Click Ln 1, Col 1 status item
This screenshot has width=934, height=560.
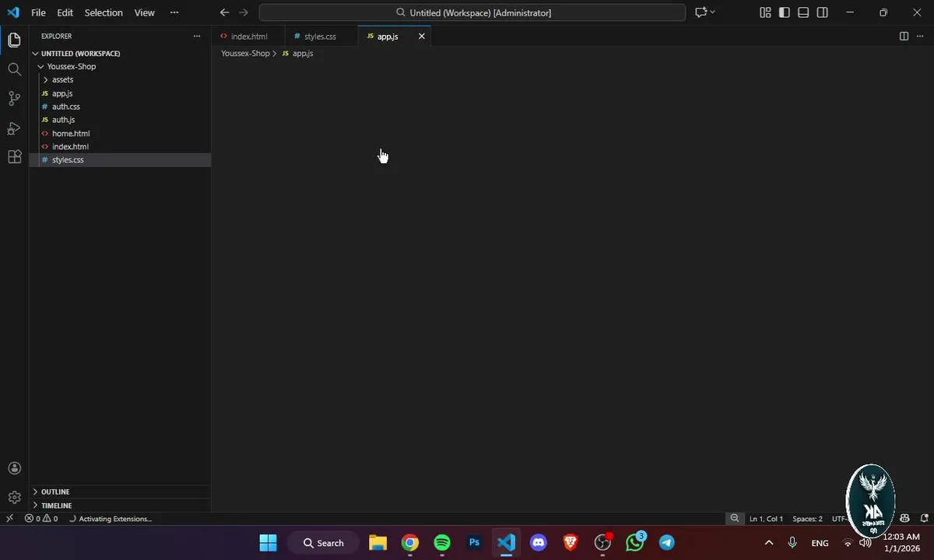pyautogui.click(x=766, y=519)
